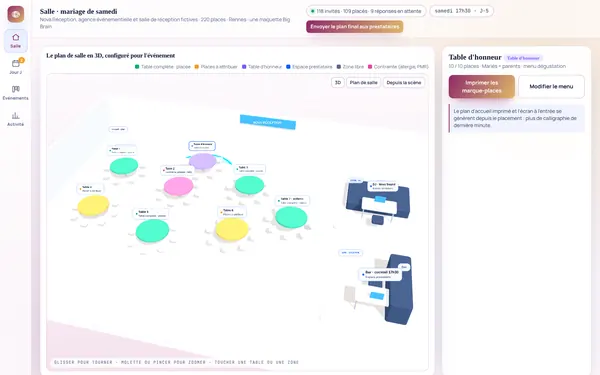This screenshot has width=600, height=375.
Task: Open the Salle section in the sidebar
Action: point(16,41)
